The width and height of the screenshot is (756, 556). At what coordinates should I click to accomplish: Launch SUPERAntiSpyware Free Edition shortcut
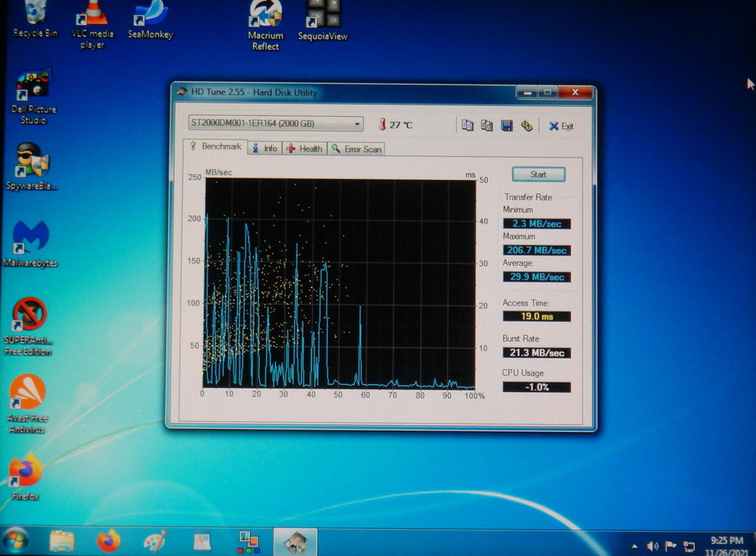pos(28,327)
